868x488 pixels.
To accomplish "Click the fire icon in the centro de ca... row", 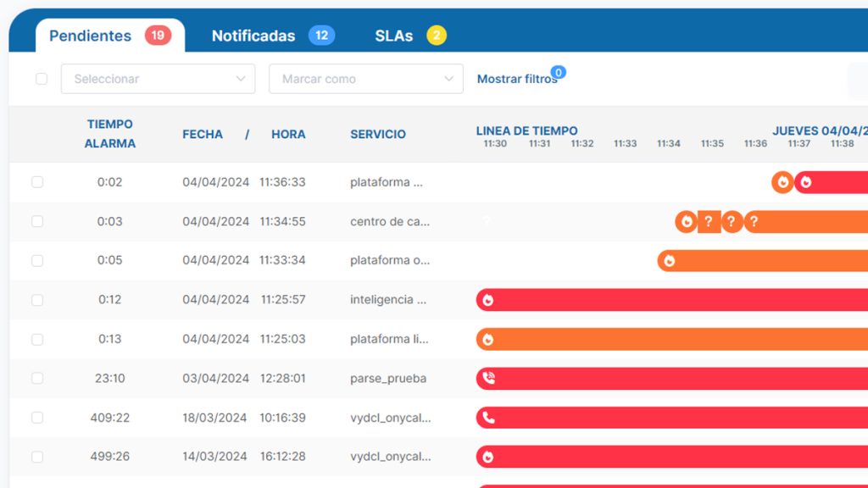I will [687, 221].
